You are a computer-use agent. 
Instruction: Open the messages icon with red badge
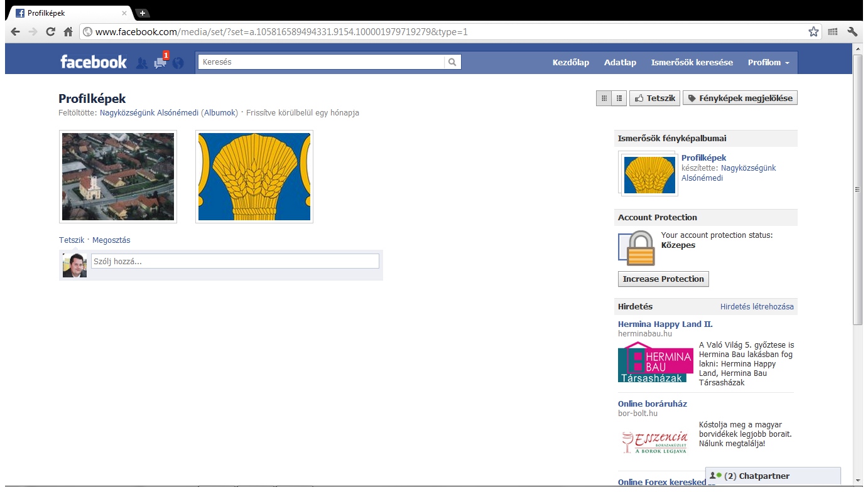click(x=160, y=63)
